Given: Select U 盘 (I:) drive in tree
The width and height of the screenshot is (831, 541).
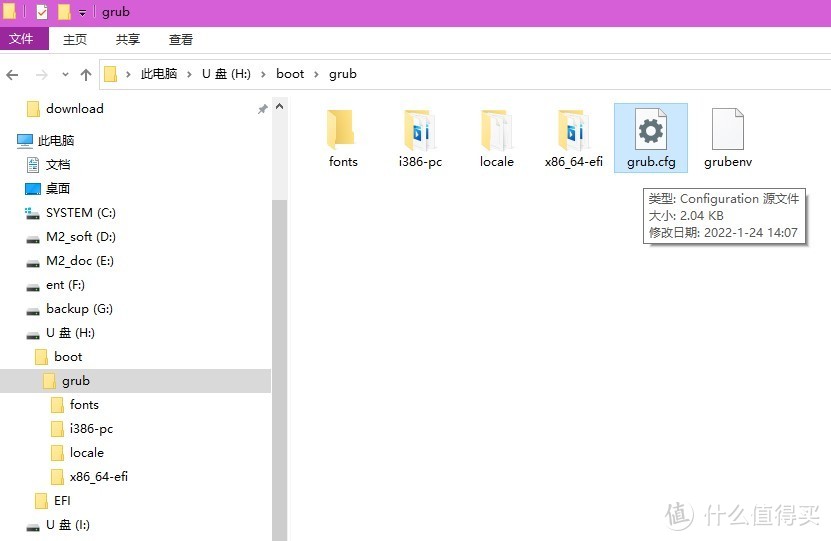Looking at the screenshot, I should [68, 525].
